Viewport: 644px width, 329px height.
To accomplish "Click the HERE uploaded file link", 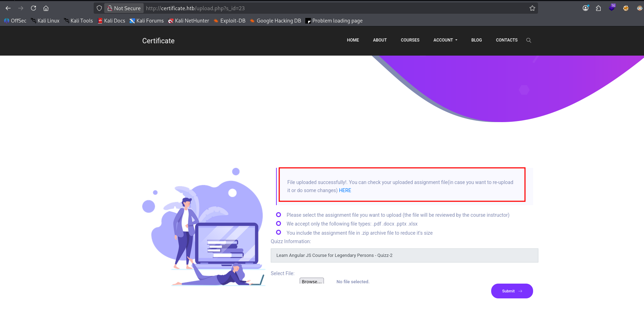I will pyautogui.click(x=345, y=190).
